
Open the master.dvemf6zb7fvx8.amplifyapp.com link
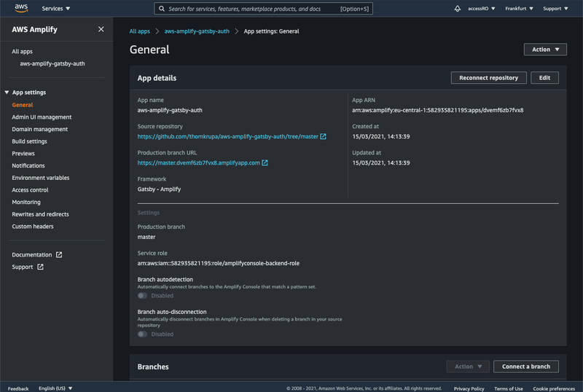click(x=198, y=163)
